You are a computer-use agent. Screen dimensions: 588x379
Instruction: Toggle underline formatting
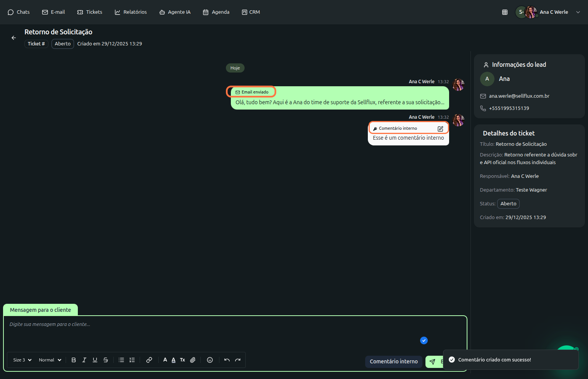(95, 360)
